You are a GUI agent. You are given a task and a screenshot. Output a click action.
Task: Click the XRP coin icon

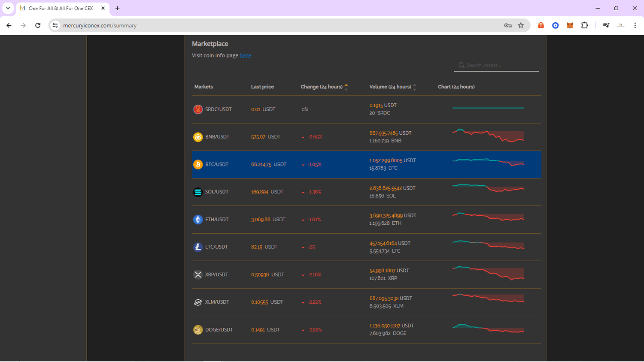(x=198, y=275)
